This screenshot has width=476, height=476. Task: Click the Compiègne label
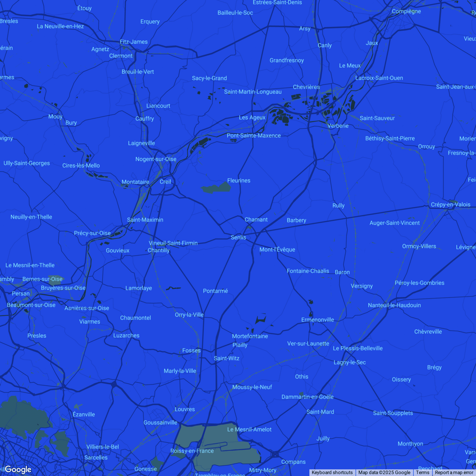[406, 11]
